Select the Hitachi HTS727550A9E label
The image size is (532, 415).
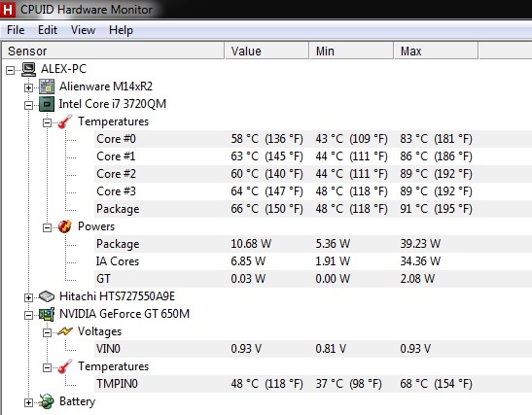[x=117, y=296]
